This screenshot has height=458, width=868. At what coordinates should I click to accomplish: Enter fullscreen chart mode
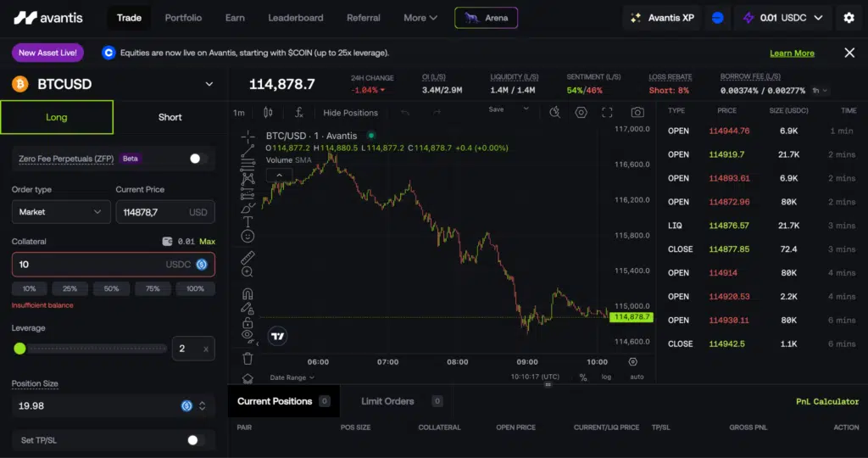607,112
